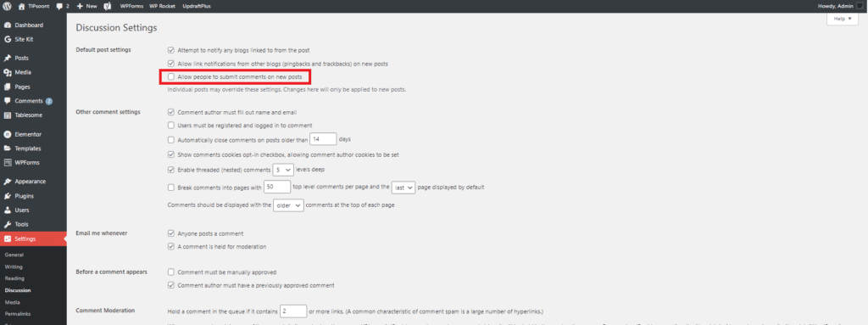Open the older comments order dropdown

pos(289,205)
